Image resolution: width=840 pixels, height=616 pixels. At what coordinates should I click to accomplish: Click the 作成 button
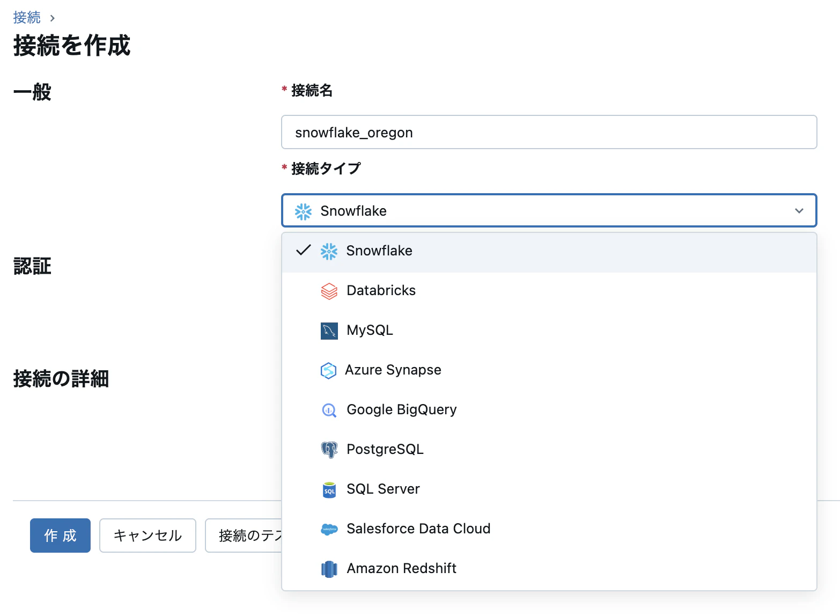pos(60,536)
